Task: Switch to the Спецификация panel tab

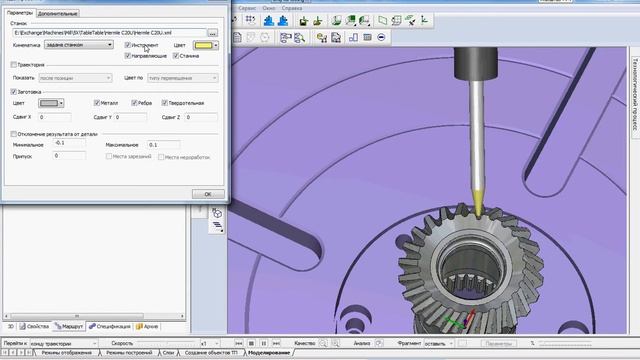Action: coord(110,327)
